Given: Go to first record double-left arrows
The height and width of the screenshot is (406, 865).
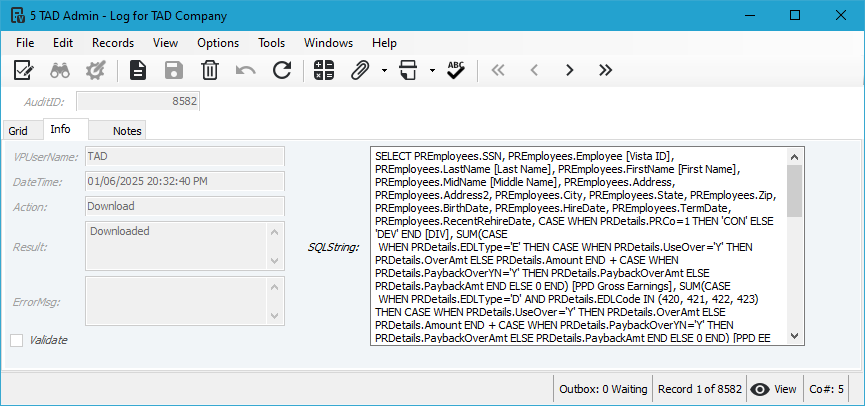Looking at the screenshot, I should pyautogui.click(x=498, y=70).
